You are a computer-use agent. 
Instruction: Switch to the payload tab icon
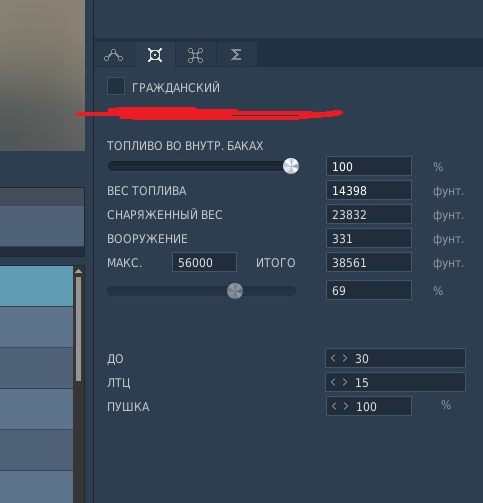[x=155, y=55]
